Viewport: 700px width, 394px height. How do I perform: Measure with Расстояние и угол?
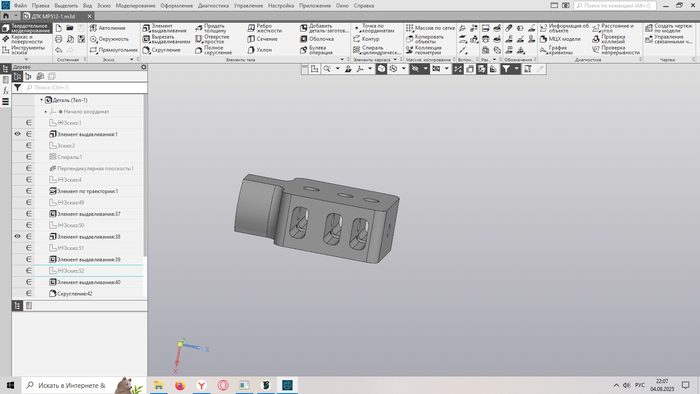point(613,28)
